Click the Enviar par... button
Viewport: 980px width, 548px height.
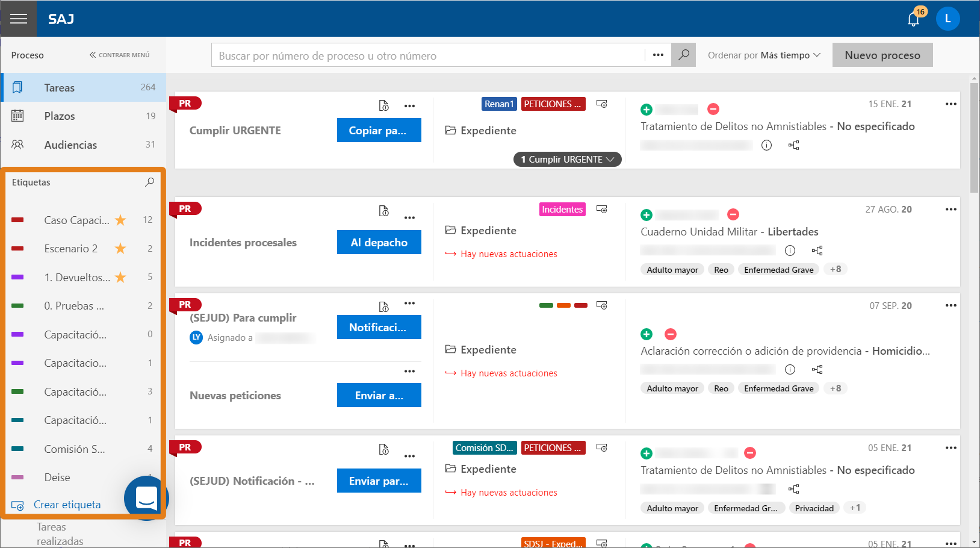[x=379, y=481]
